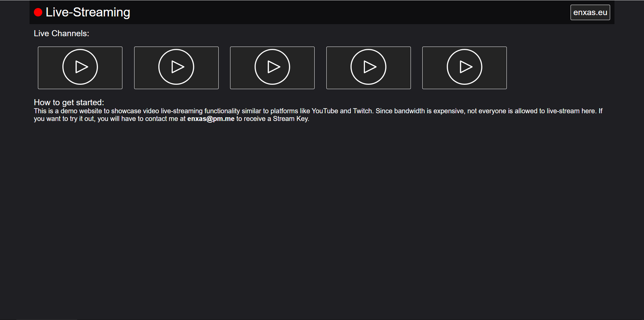
Task: Visit the enxas.eu link button
Action: pyautogui.click(x=590, y=12)
